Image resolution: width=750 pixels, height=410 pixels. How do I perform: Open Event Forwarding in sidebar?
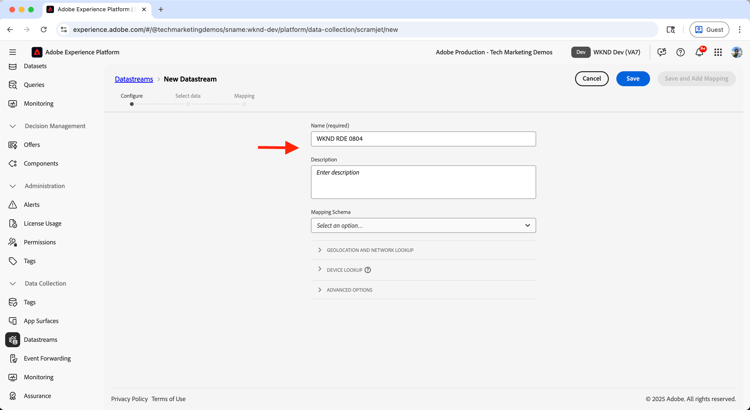[47, 358]
